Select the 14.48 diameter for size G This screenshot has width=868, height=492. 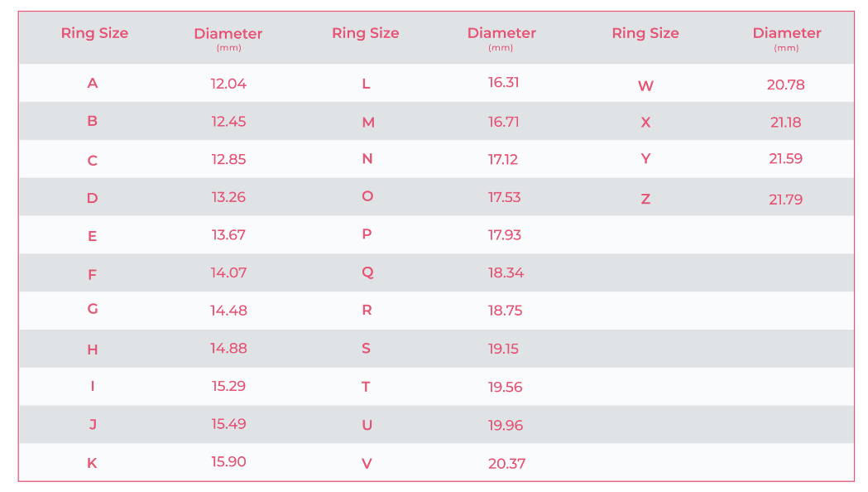point(228,311)
